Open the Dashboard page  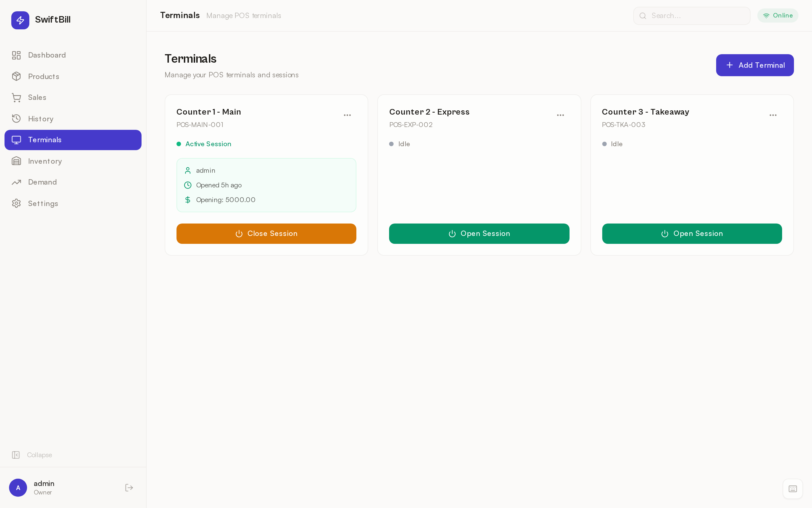73,55
